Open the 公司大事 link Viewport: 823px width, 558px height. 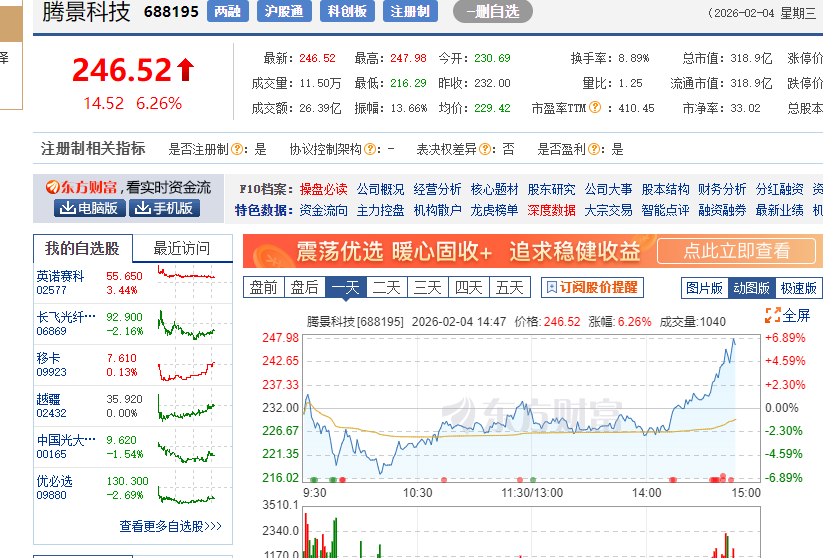608,189
